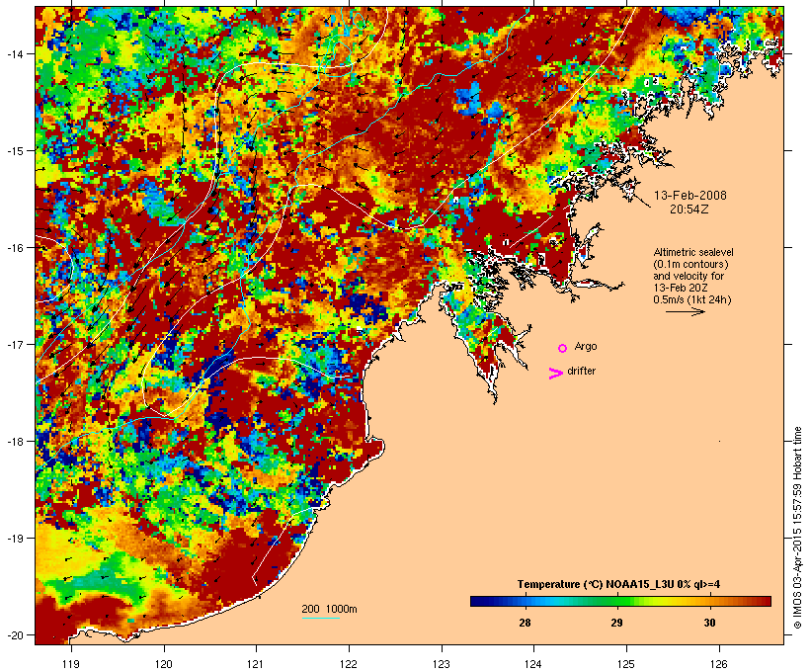Click the 'Argo' legend label
Image resolution: width=810 pixels, height=672 pixels.
tap(586, 346)
